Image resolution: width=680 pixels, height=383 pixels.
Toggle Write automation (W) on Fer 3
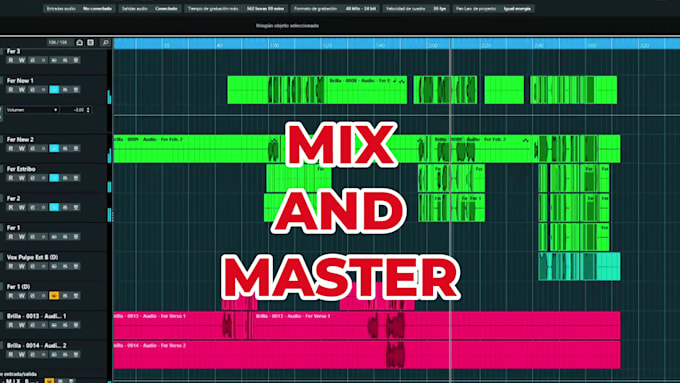tap(22, 60)
